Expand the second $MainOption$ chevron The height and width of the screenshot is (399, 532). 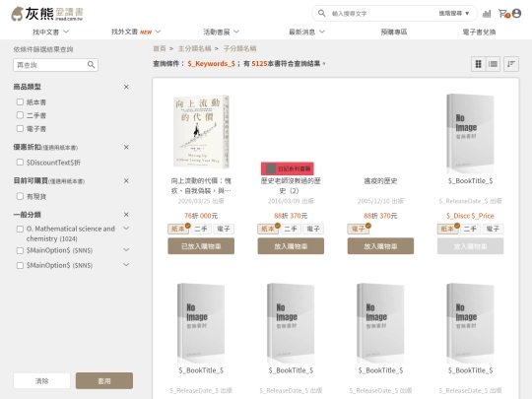[x=126, y=265]
